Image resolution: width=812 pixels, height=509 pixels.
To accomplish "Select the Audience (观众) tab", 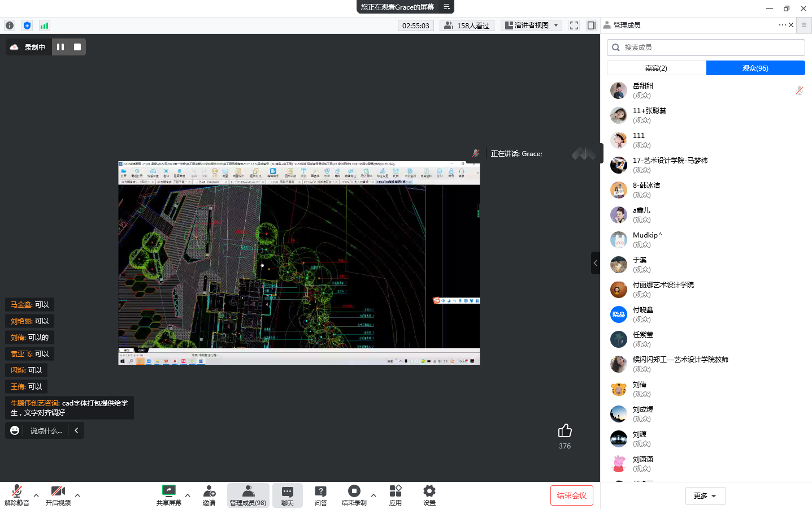I will pos(755,68).
